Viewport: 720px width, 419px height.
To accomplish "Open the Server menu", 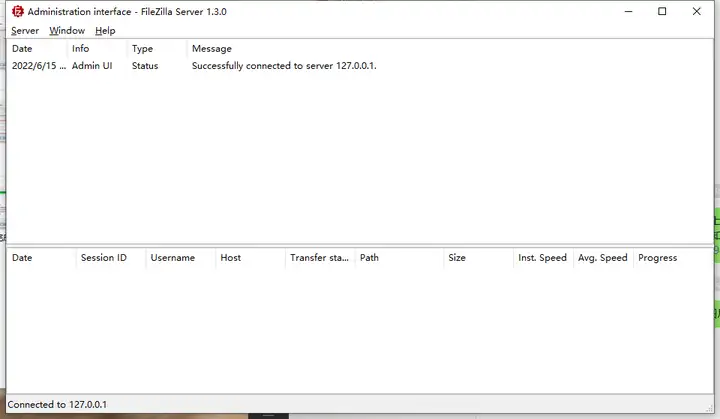I will [x=25, y=31].
